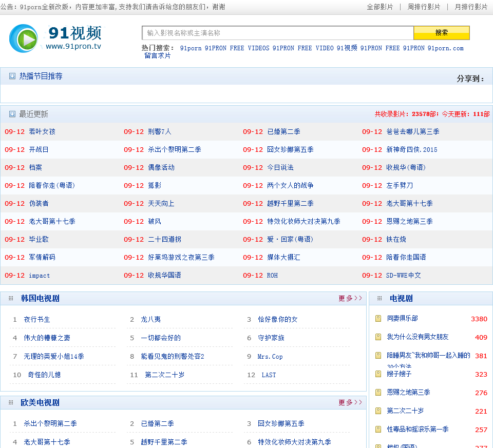Image resolution: width=493 pixels, height=448 pixels.
Task: Click the yellow icon beside 恩赐之地第三季 in the sidebar
Action: click(x=378, y=393)
